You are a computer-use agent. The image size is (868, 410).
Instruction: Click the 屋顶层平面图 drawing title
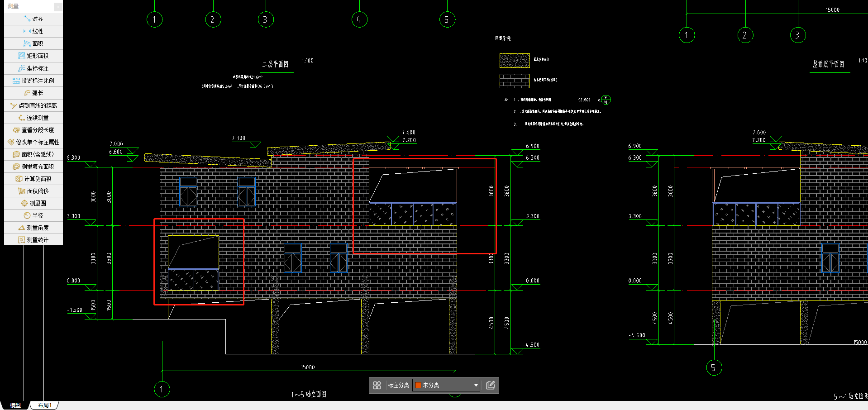[828, 64]
